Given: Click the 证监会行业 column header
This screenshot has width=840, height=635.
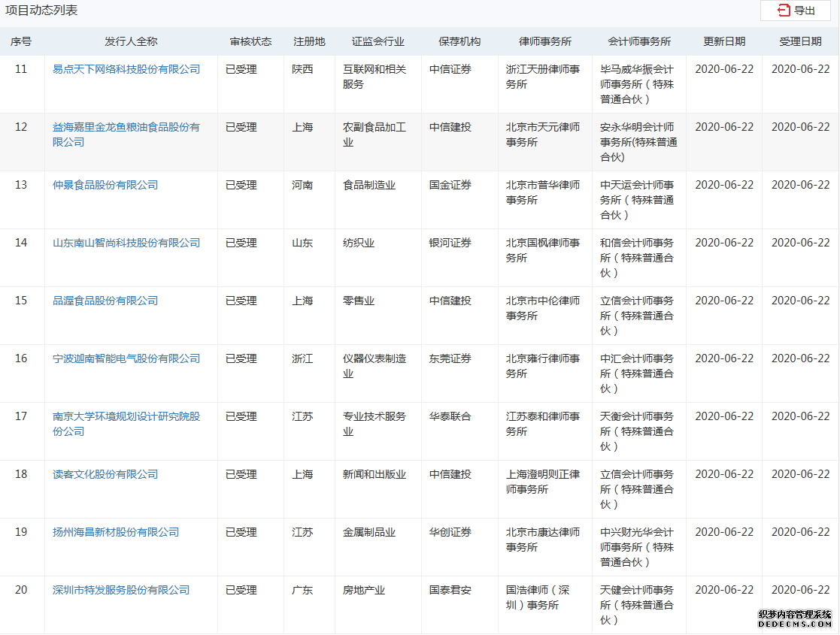Looking at the screenshot, I should click(378, 42).
